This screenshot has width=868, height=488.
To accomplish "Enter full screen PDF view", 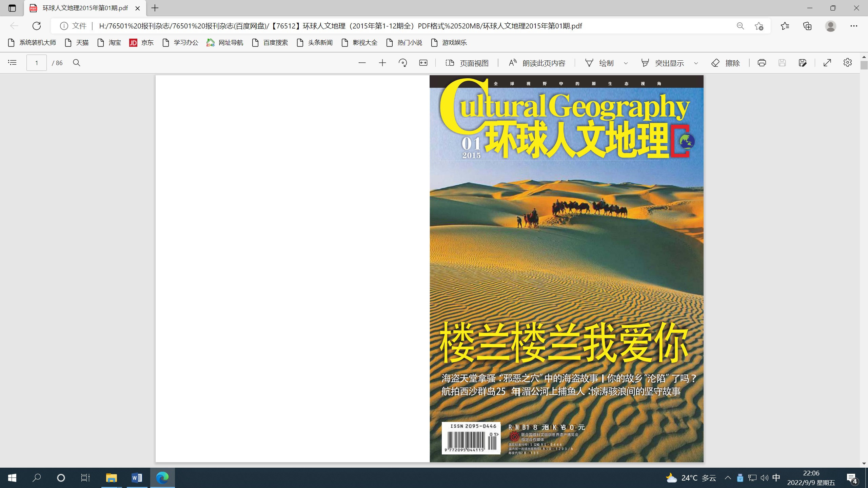I will click(827, 63).
